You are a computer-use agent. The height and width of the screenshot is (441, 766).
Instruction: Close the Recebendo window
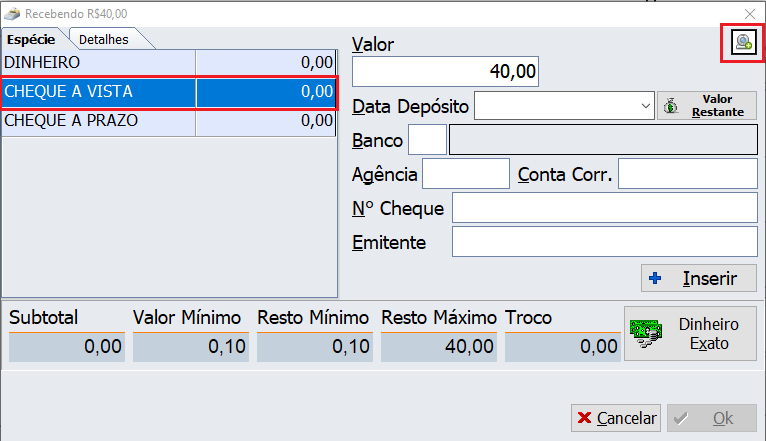pyautogui.click(x=750, y=13)
